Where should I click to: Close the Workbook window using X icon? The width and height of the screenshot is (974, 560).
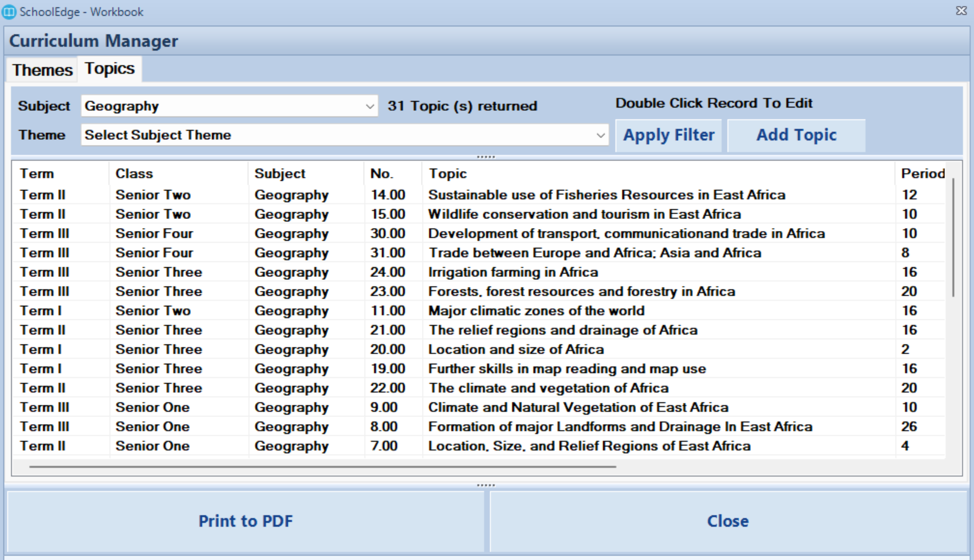pos(961,11)
